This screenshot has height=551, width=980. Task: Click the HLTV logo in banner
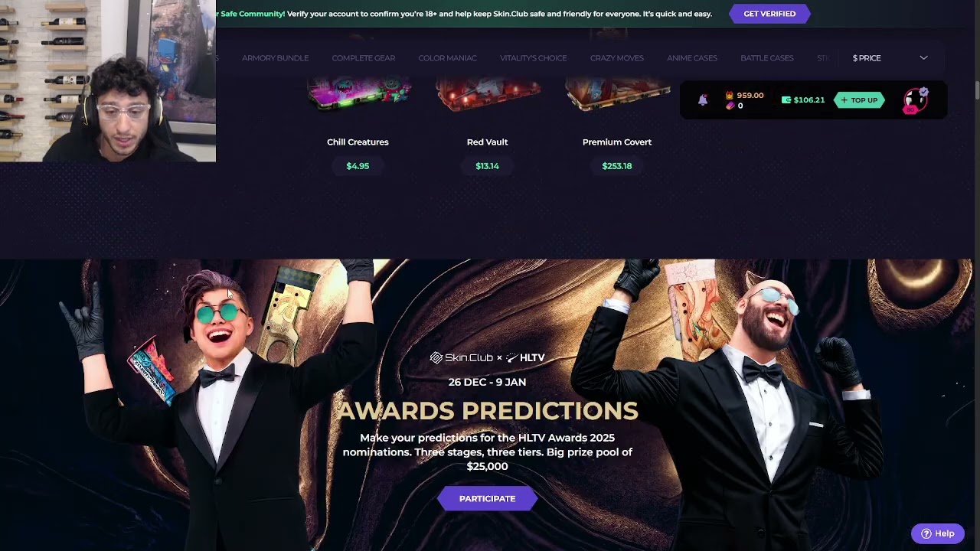point(526,357)
